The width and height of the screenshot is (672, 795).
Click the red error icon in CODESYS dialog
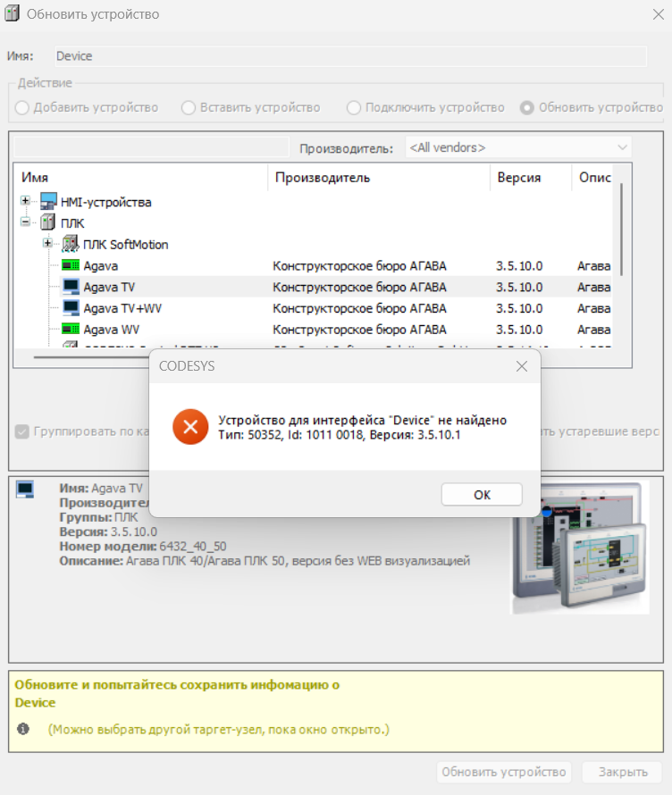(189, 426)
